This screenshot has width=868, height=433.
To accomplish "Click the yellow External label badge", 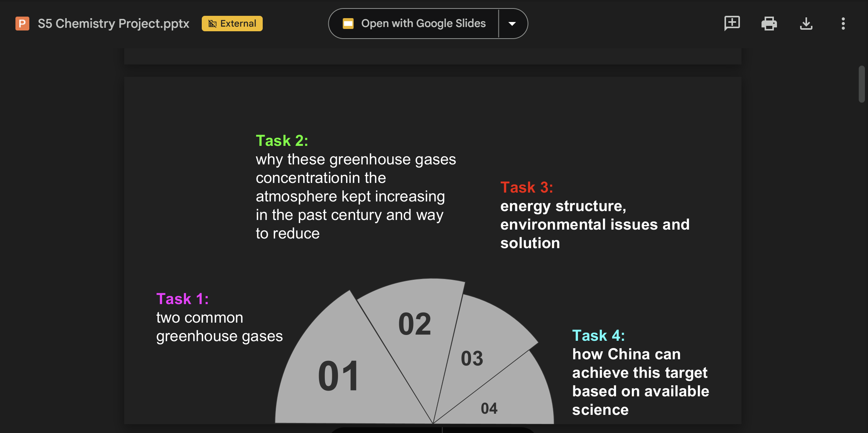I will [x=232, y=24].
